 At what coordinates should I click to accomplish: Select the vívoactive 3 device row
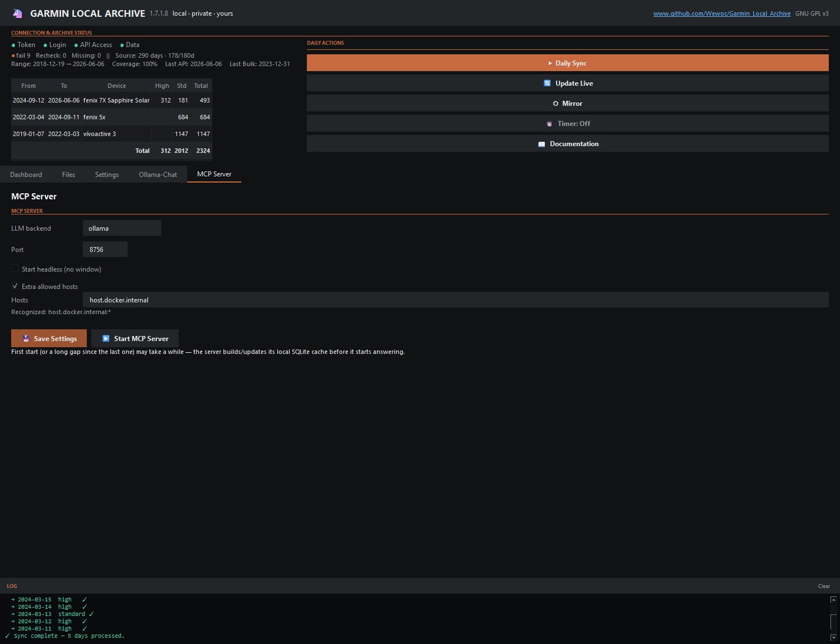[x=111, y=134]
